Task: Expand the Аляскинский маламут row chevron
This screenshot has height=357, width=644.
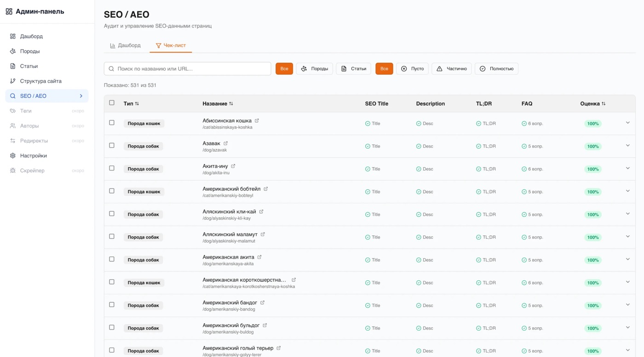Action: click(x=628, y=237)
